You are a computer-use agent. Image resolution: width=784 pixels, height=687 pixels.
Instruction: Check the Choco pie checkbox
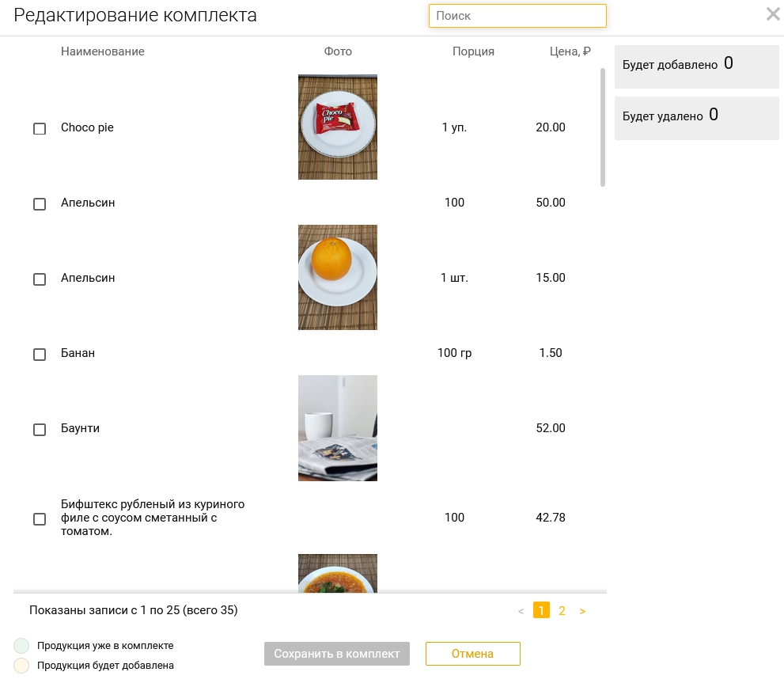click(x=40, y=128)
